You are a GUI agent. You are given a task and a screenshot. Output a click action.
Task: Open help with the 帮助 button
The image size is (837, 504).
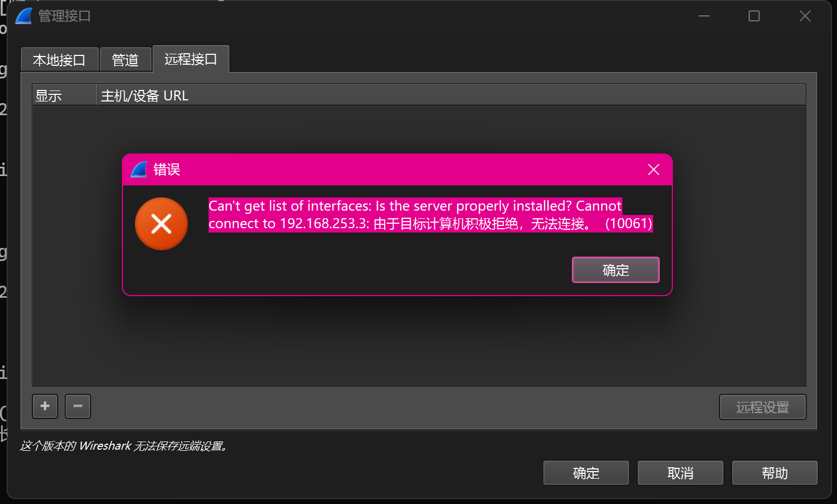[775, 473]
